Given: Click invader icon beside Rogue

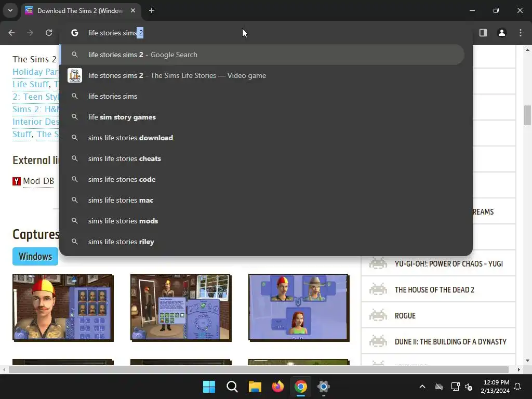Looking at the screenshot, I should pos(378,315).
